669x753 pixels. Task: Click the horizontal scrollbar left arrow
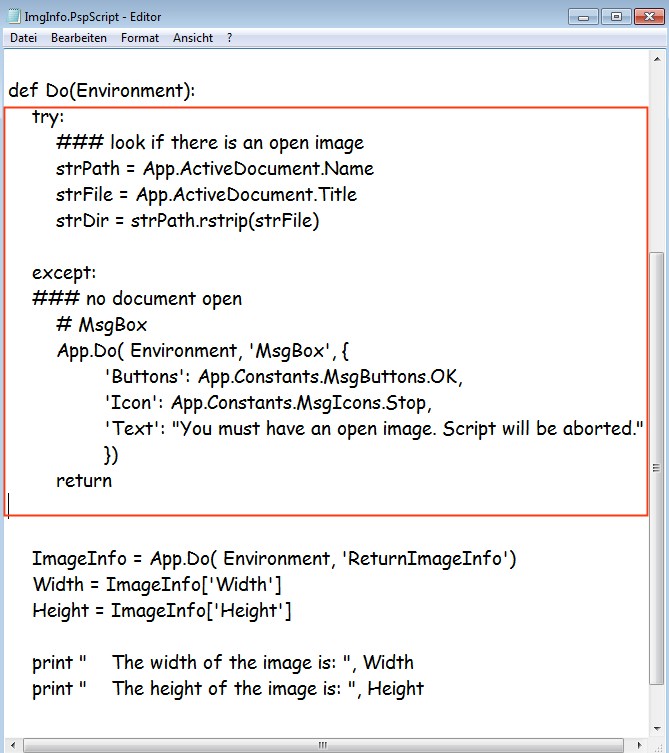(x=12, y=745)
